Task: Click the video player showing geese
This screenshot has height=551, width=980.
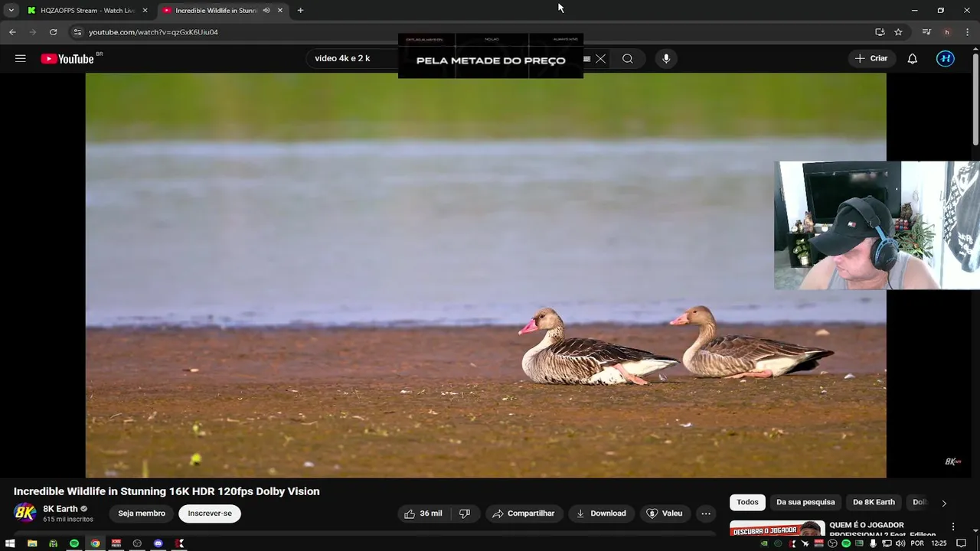Action: [485, 275]
